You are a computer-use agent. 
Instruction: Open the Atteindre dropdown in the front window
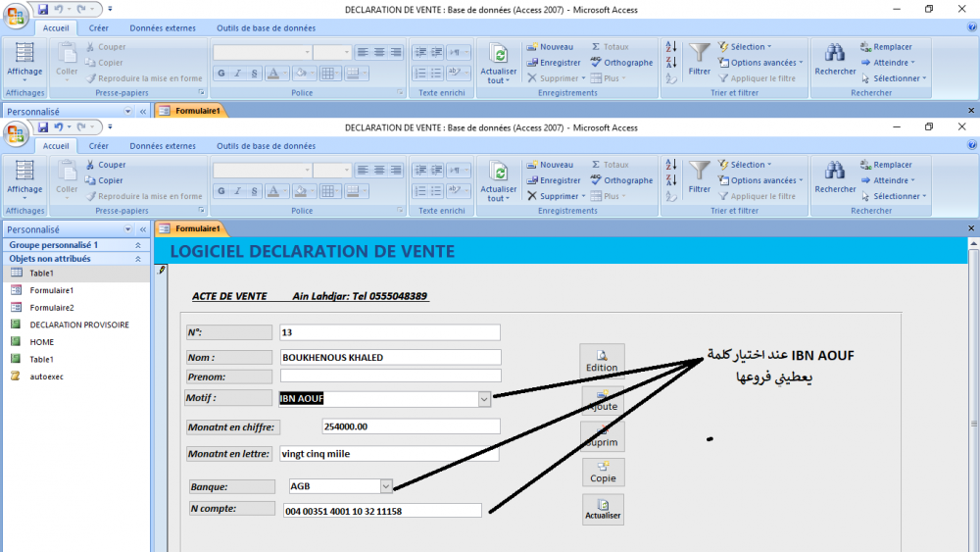[888, 180]
